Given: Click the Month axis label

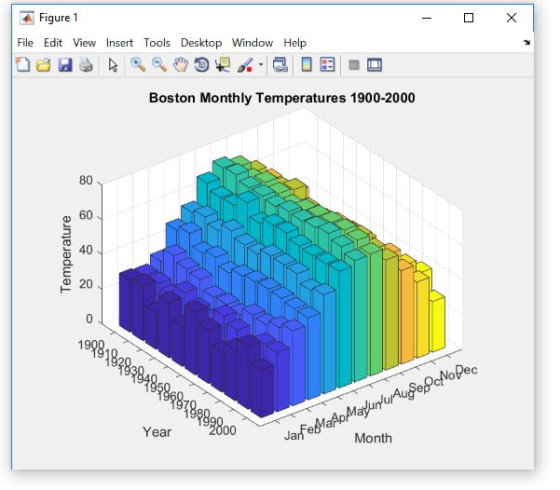Looking at the screenshot, I should [373, 438].
